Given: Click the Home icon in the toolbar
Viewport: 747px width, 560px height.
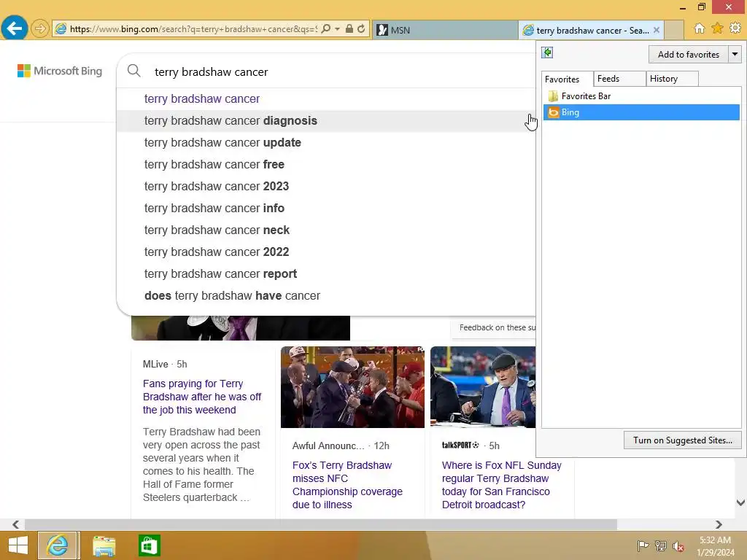Looking at the screenshot, I should pyautogui.click(x=700, y=28).
